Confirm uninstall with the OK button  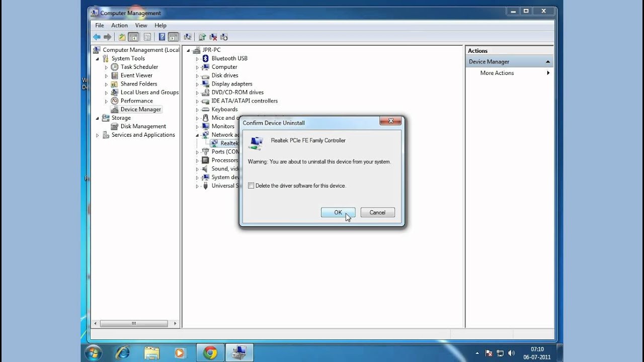point(338,213)
